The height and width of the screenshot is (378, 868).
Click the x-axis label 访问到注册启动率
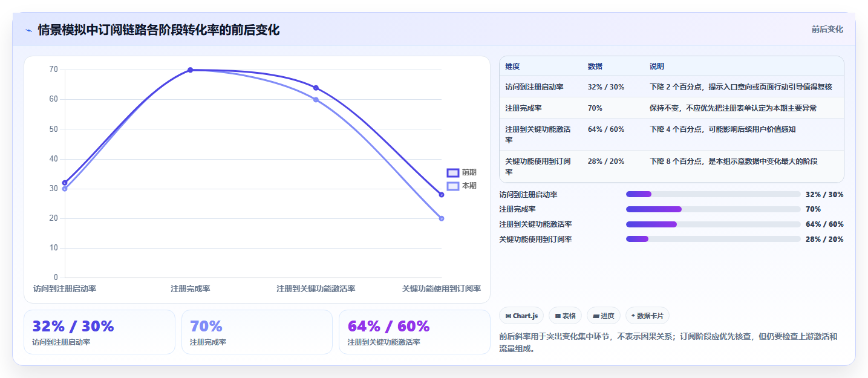pyautogui.click(x=65, y=288)
